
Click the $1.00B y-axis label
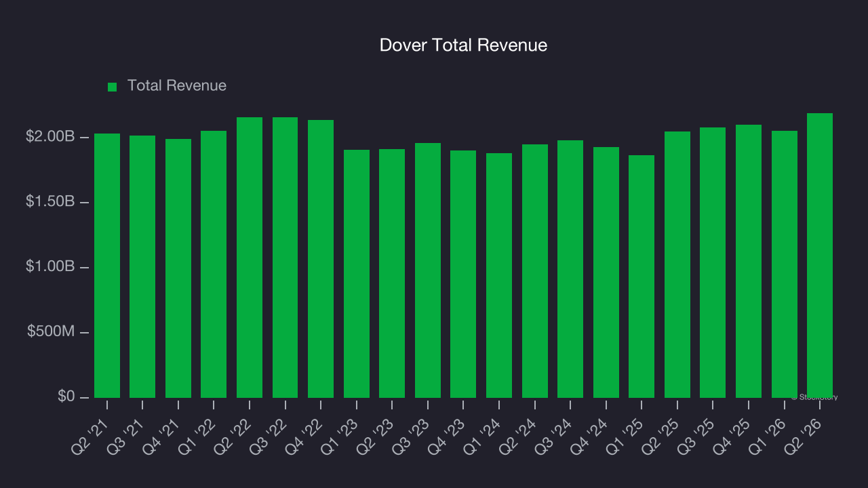pos(50,267)
